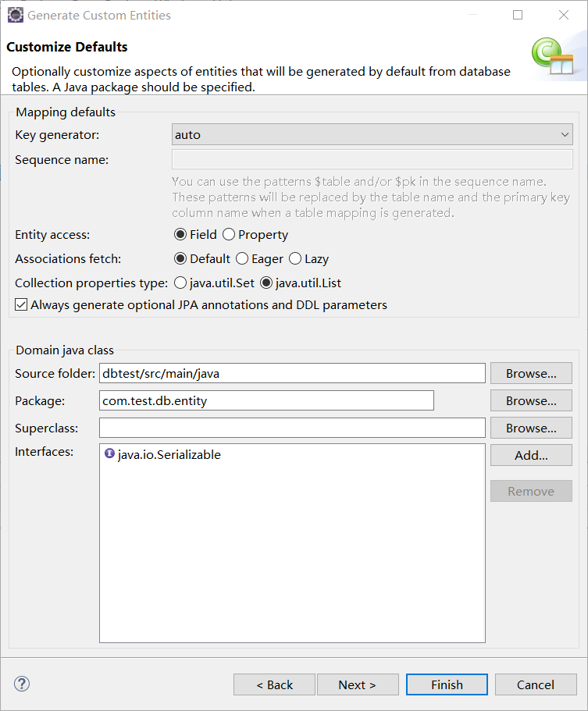Image resolution: width=588 pixels, height=711 pixels.
Task: Cancel the entity generation wizard
Action: pos(536,685)
